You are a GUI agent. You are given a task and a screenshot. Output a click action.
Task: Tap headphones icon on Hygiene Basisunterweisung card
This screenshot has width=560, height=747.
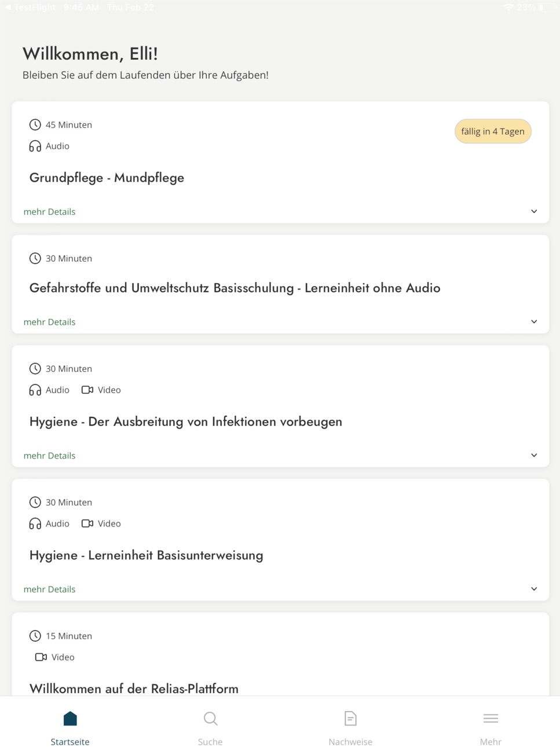point(35,523)
